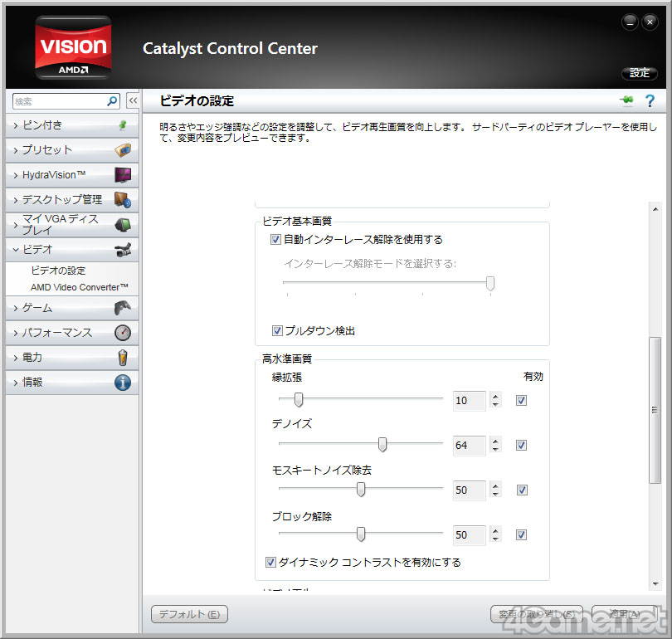
Task: Click the マイ VGA ディスプレイ monitor icon
Action: (123, 225)
